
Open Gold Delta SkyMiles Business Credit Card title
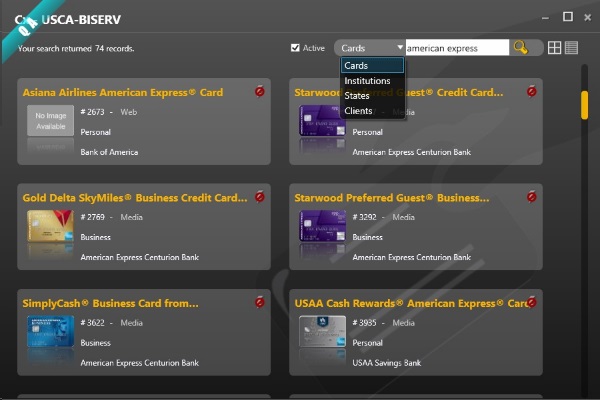pyautogui.click(x=135, y=198)
